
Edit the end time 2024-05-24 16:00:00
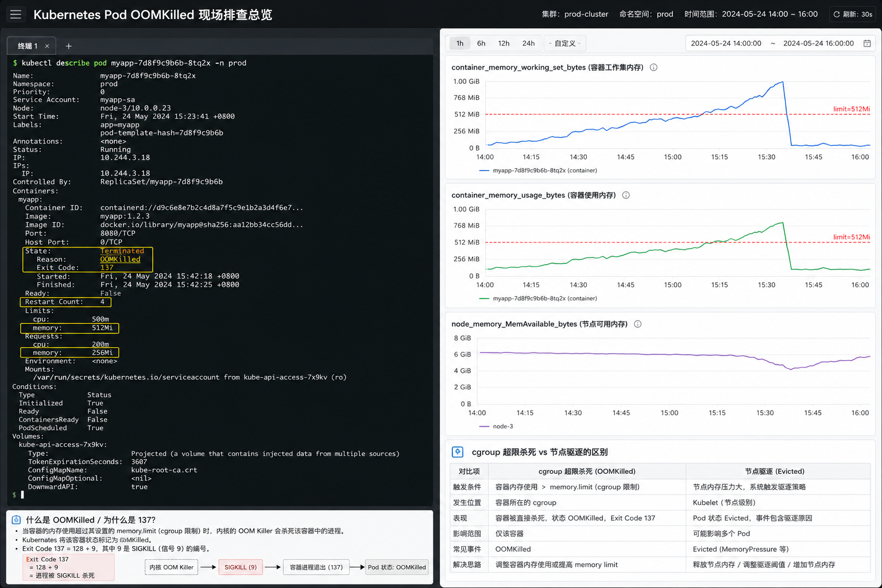click(818, 43)
